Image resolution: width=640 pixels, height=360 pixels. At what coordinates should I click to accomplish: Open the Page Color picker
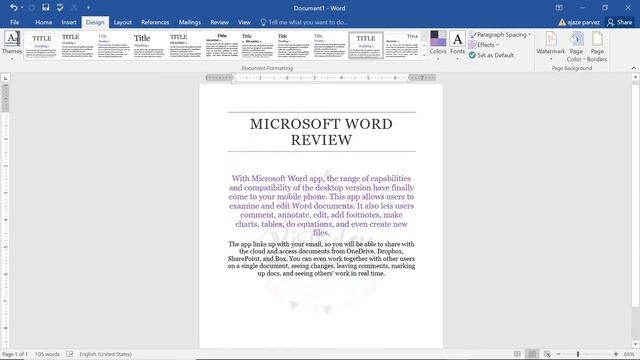[576, 47]
